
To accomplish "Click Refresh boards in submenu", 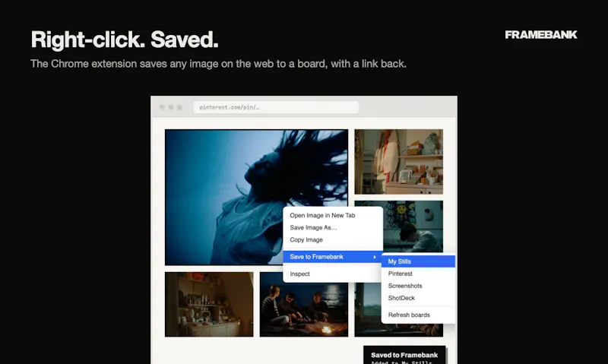I will pyautogui.click(x=418, y=315).
